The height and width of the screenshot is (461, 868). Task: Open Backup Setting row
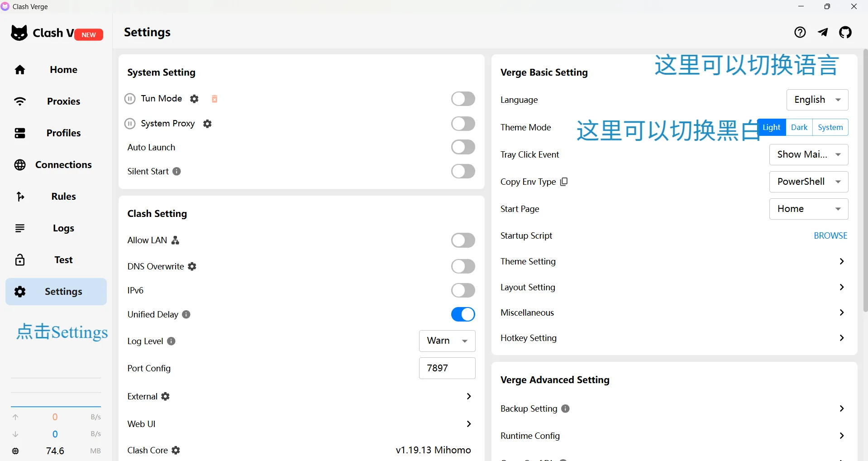(x=674, y=408)
